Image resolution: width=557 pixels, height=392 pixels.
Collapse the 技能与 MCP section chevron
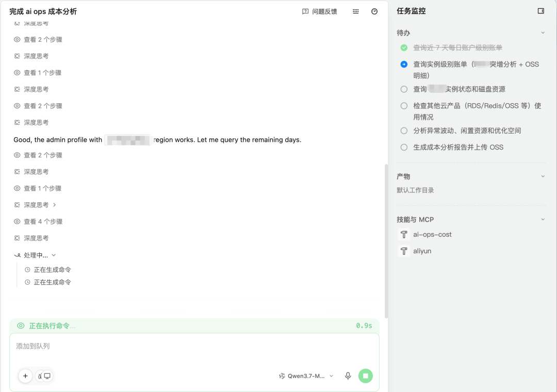coord(543,219)
